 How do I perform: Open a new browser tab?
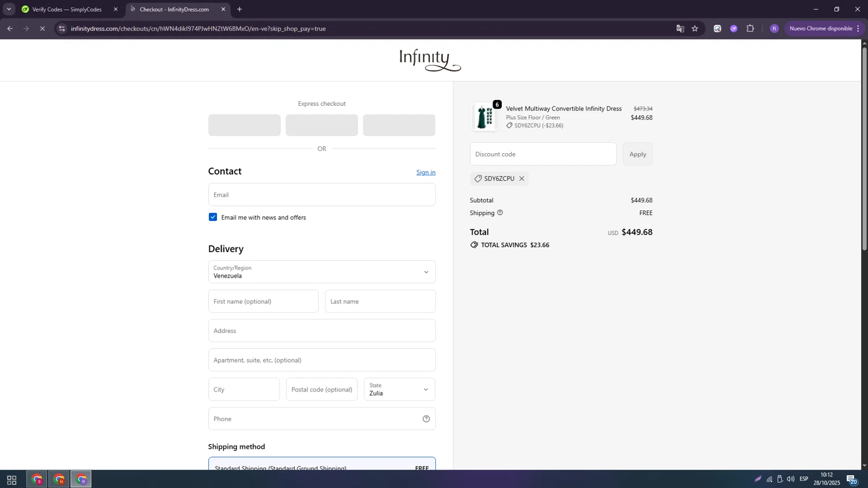point(240,9)
